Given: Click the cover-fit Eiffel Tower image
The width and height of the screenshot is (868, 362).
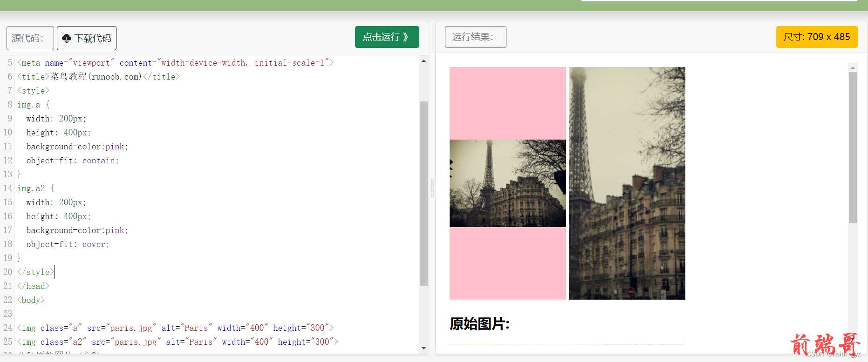Looking at the screenshot, I should click(x=627, y=183).
